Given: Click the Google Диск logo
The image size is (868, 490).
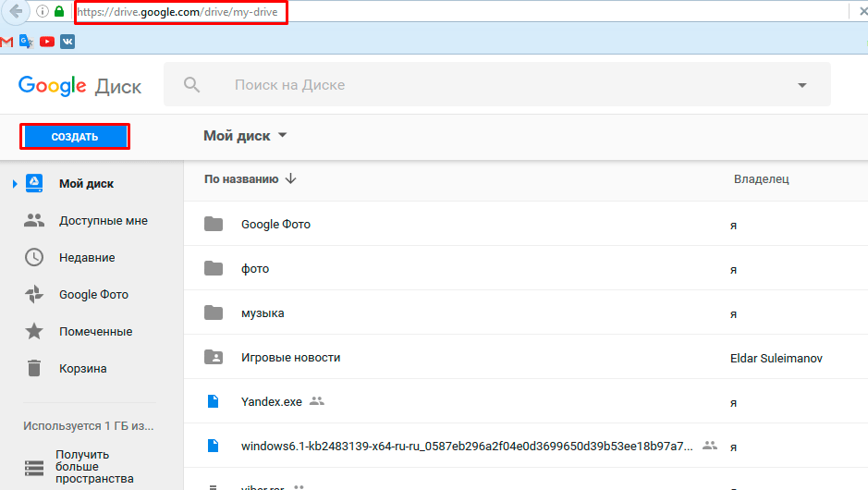Looking at the screenshot, I should [79, 86].
